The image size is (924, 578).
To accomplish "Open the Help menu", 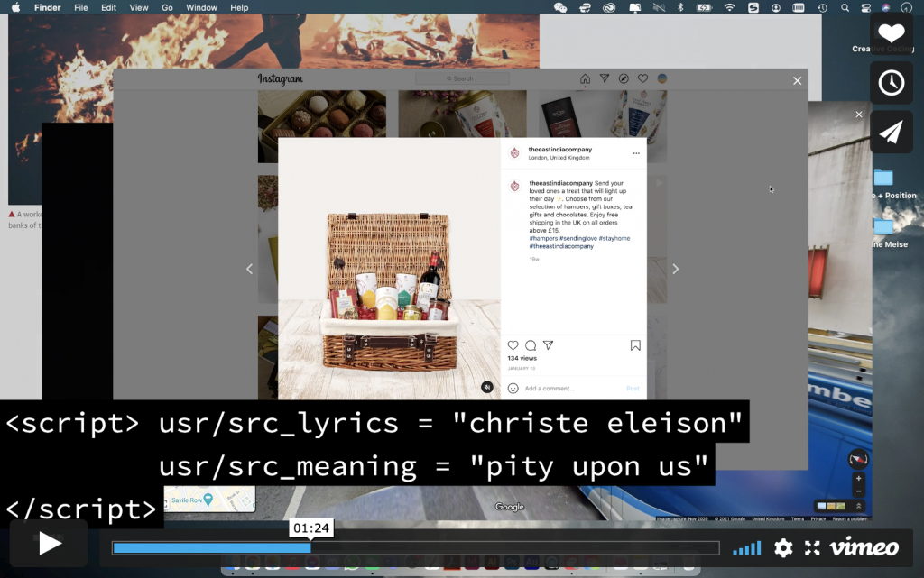I will tap(239, 7).
